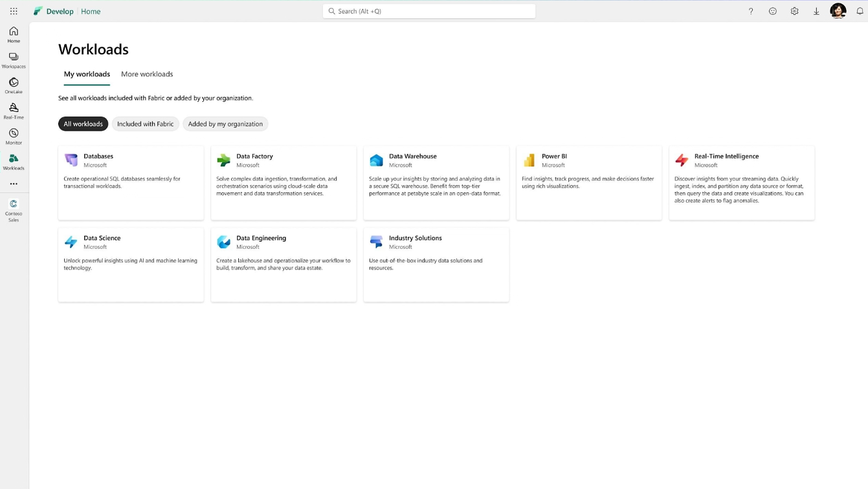The width and height of the screenshot is (868, 489).
Task: Open the notifications bell
Action: point(860,11)
